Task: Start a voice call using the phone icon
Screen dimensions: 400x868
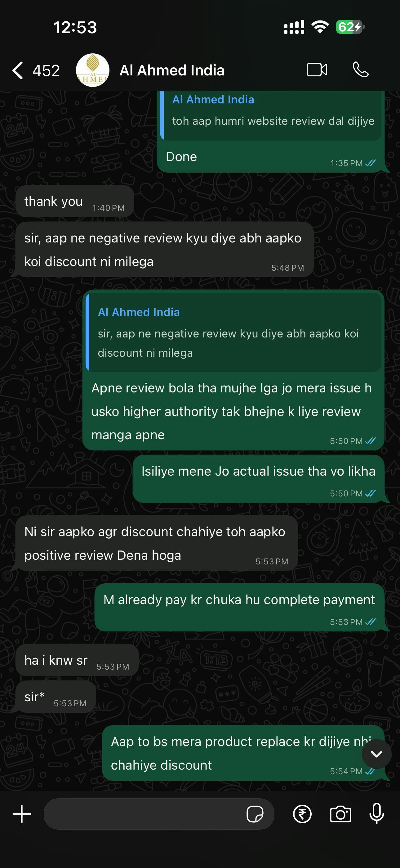Action: pyautogui.click(x=361, y=70)
